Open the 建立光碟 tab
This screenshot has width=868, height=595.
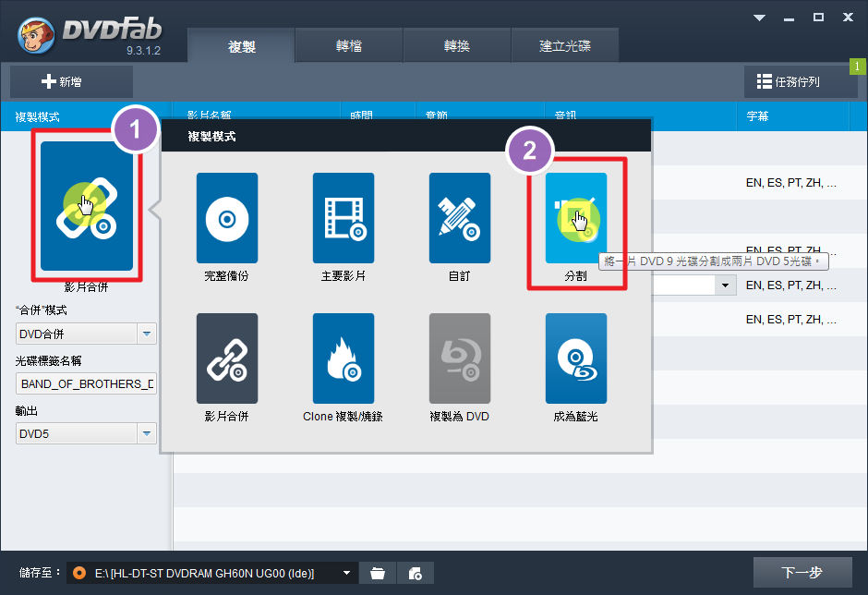[565, 46]
